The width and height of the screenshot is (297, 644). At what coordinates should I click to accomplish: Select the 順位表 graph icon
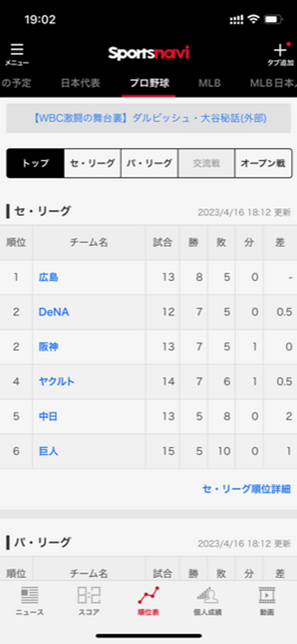148,595
